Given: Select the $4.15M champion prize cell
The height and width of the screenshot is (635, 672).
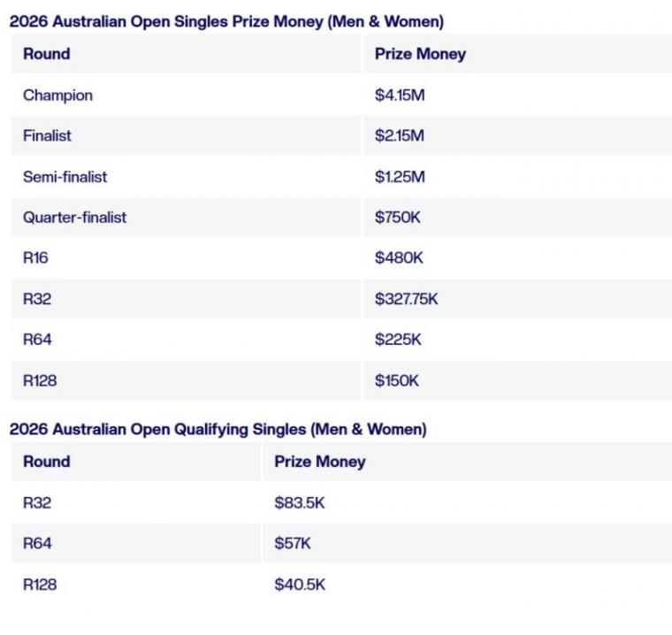Looking at the screenshot, I should point(400,96).
